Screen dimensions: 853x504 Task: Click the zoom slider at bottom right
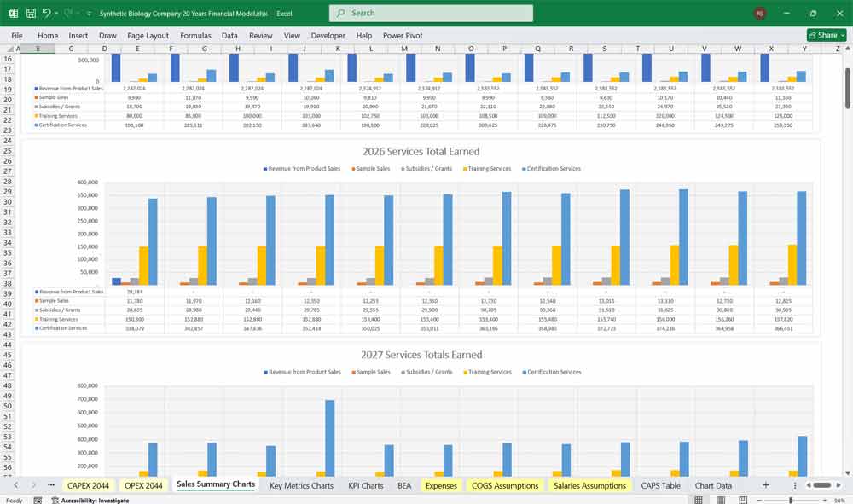(x=791, y=500)
